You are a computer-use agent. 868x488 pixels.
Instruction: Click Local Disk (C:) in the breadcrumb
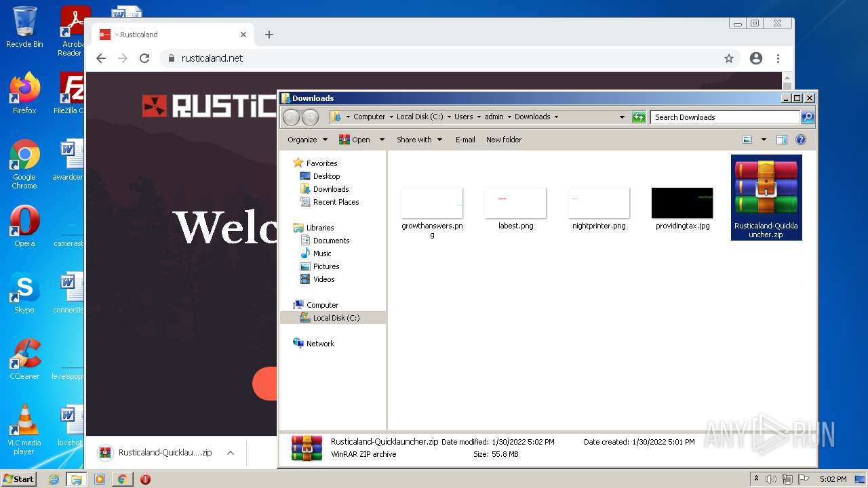point(420,117)
